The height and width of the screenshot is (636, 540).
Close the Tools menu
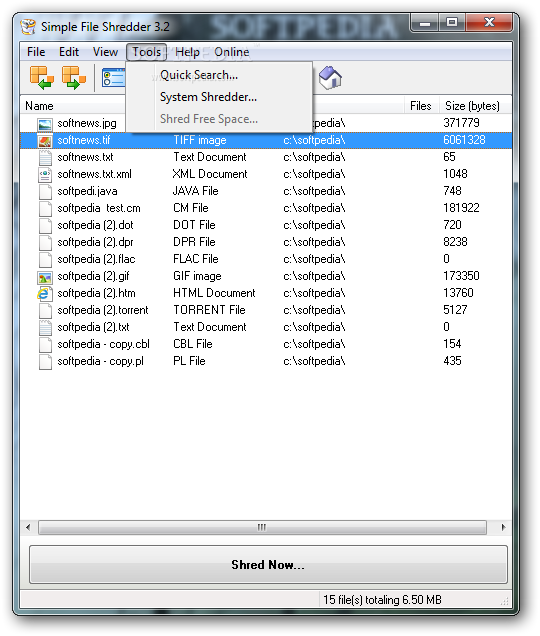pyautogui.click(x=146, y=52)
